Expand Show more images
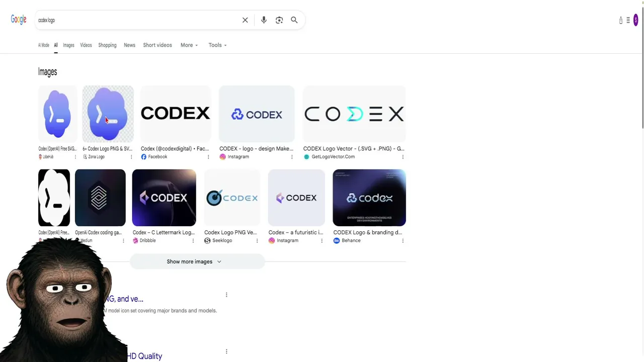 (197, 261)
